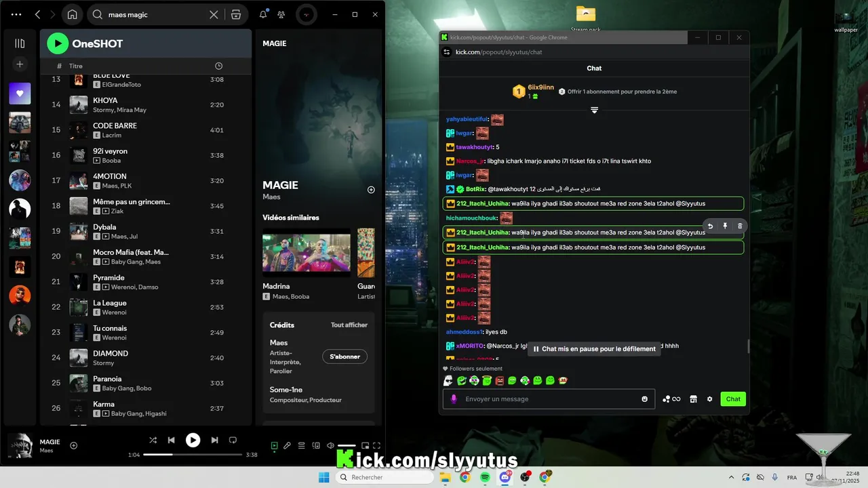Open the Stream pack desktop folder
The width and height of the screenshot is (868, 488).
coord(585,18)
